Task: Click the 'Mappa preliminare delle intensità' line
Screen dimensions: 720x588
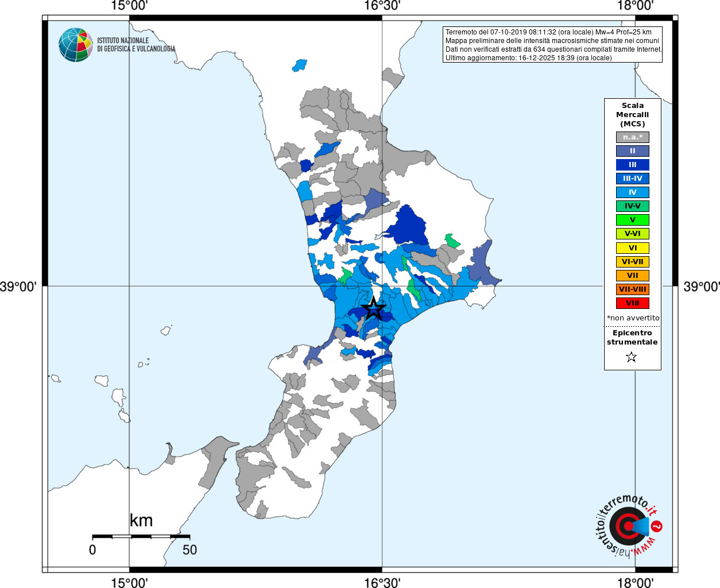Action: (x=552, y=41)
